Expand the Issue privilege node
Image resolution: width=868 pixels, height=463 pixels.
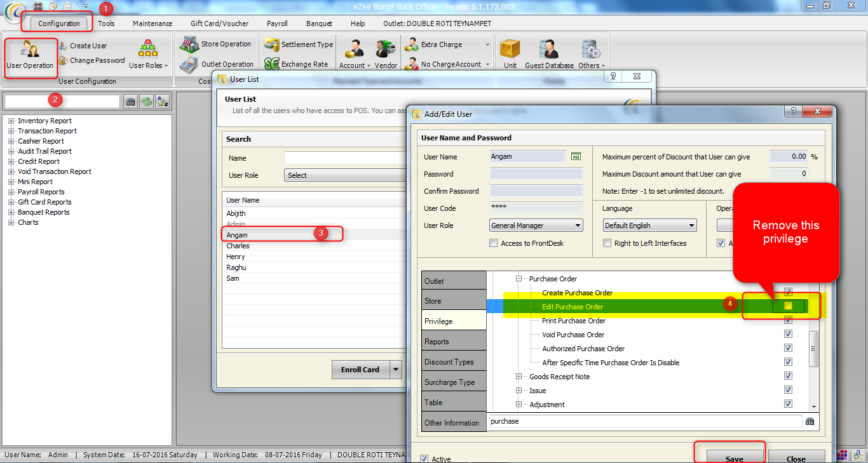pyautogui.click(x=519, y=391)
